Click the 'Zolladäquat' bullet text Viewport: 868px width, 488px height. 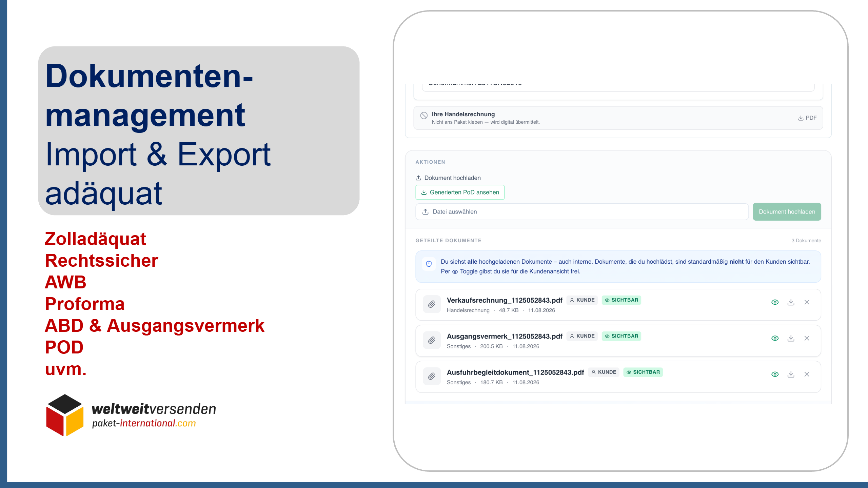(95, 239)
